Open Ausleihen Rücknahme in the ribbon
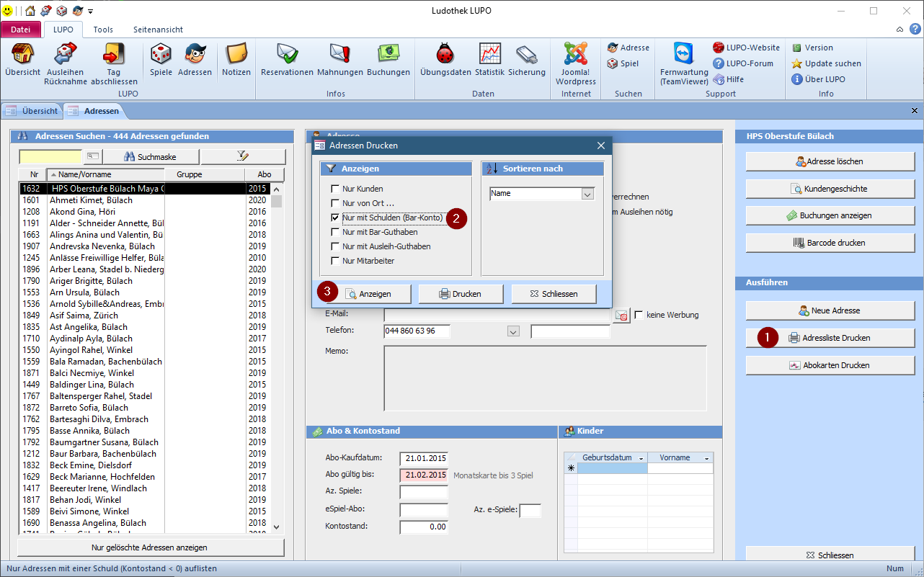The width and height of the screenshot is (924, 577). (x=66, y=64)
